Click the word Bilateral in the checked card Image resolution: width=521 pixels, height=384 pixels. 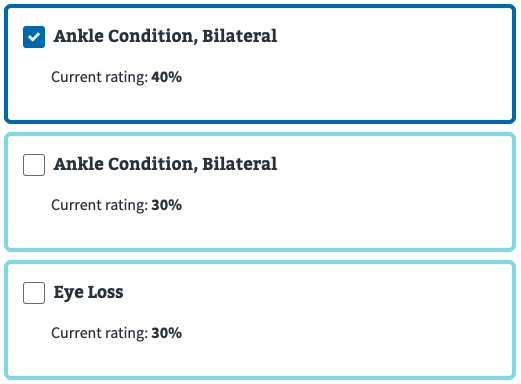tap(240, 36)
